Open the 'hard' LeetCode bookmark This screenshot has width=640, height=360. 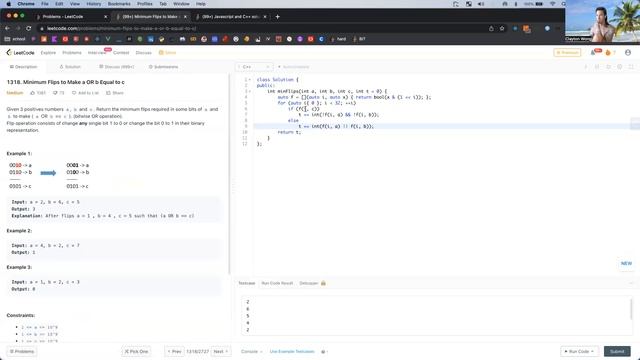pyautogui.click(x=339, y=39)
